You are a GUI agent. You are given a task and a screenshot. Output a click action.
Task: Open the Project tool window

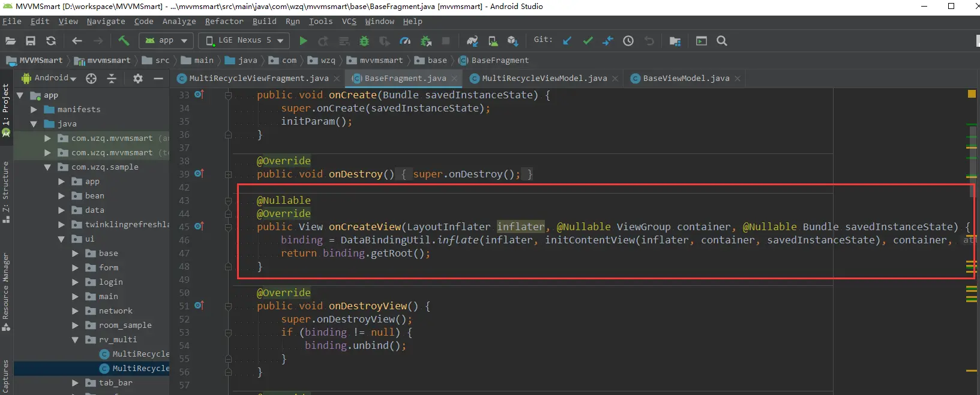click(6, 110)
